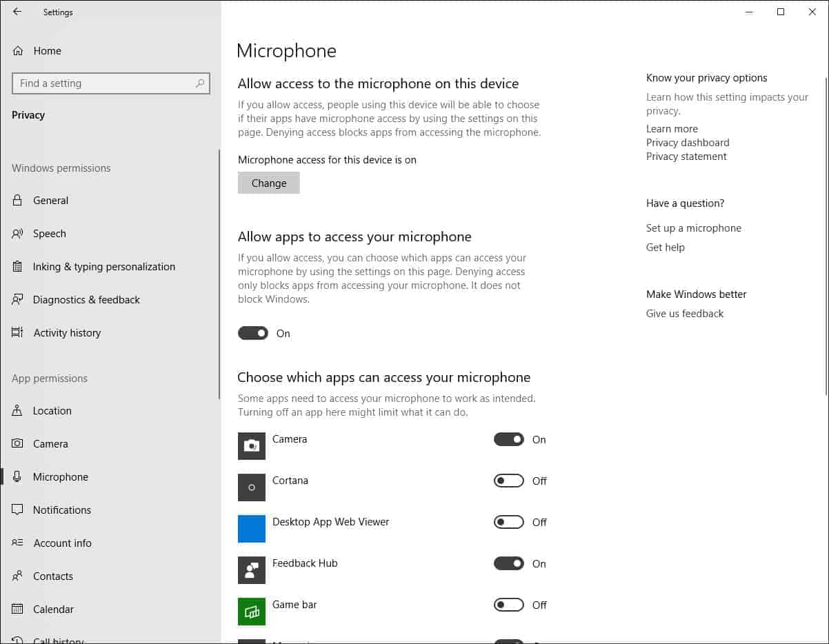Screen dimensions: 829x644
Task: Turn off Feedback Hub microphone access
Action: pos(508,563)
